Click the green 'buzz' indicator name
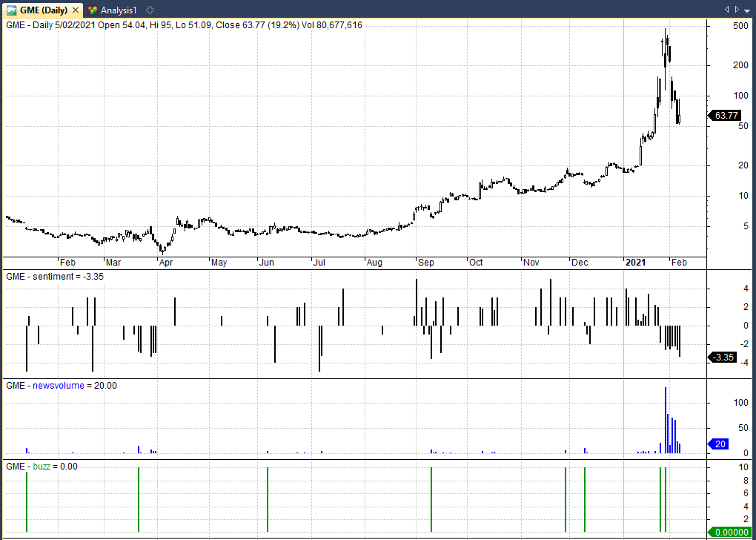Image resolution: width=756 pixels, height=540 pixels. point(41,466)
